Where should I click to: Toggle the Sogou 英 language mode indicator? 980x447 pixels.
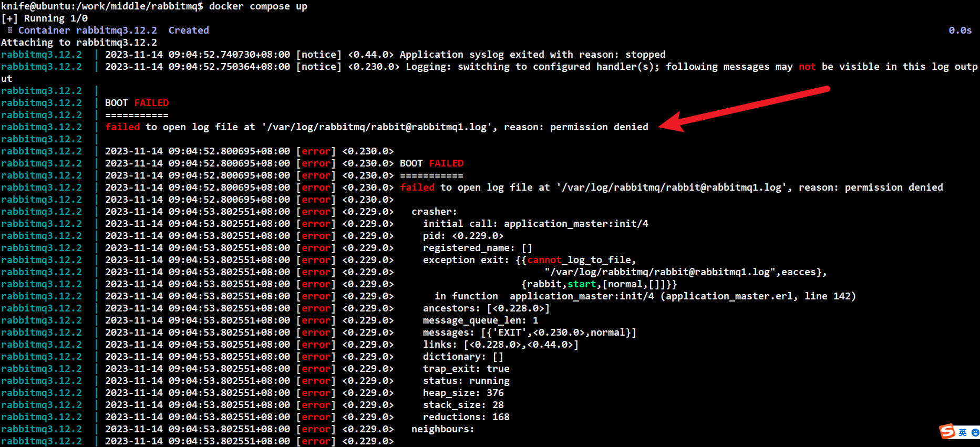click(963, 432)
